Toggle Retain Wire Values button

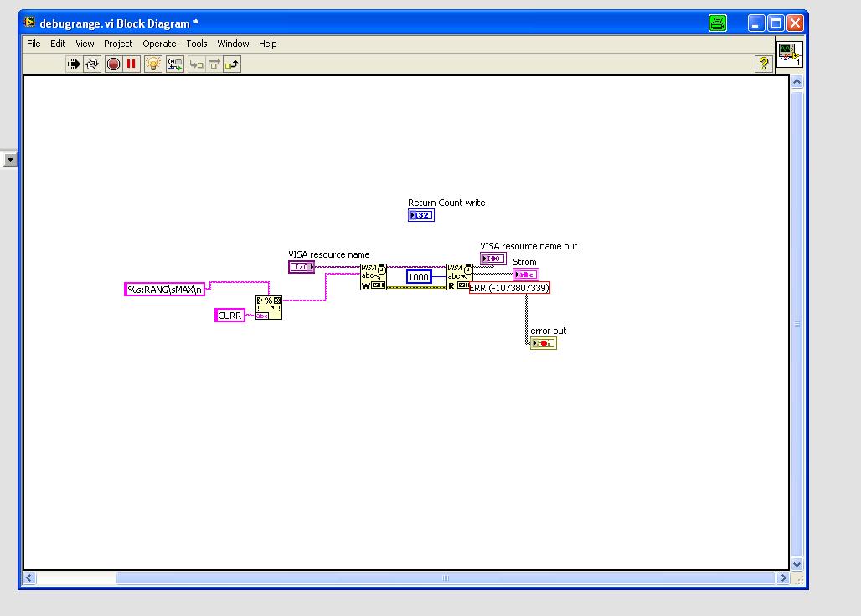coord(174,64)
